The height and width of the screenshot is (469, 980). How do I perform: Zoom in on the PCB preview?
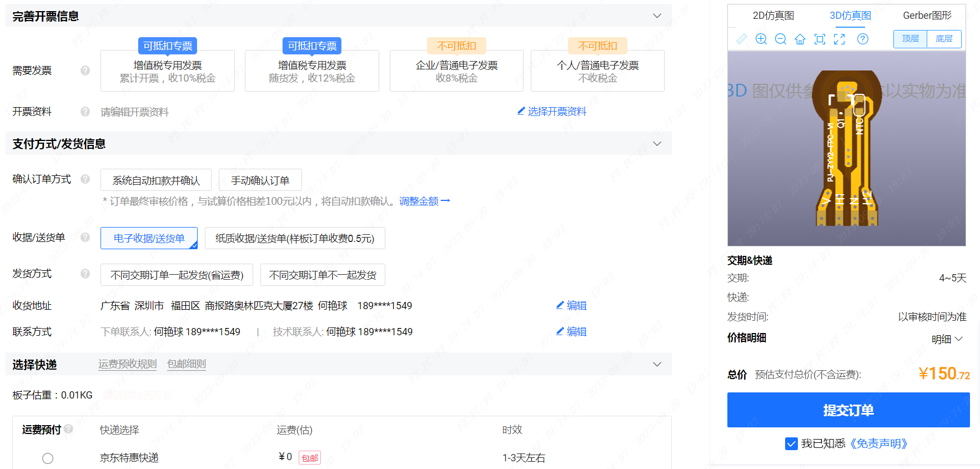tap(761, 39)
